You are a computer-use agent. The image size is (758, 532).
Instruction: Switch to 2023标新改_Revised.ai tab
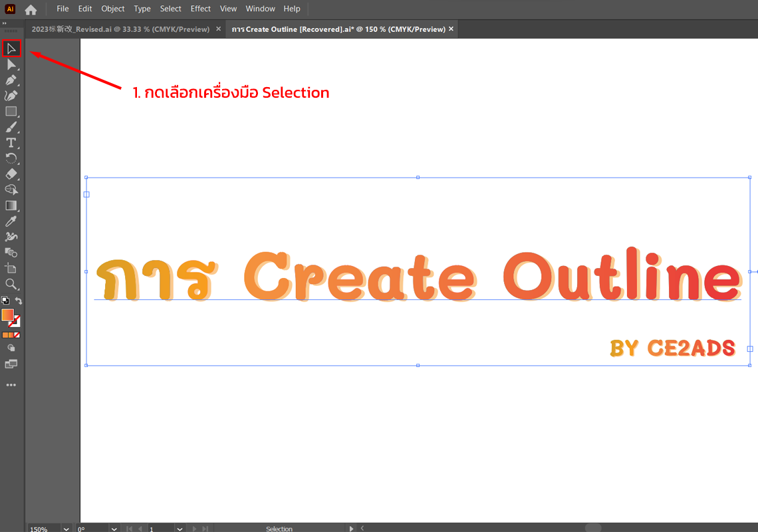pyautogui.click(x=120, y=29)
